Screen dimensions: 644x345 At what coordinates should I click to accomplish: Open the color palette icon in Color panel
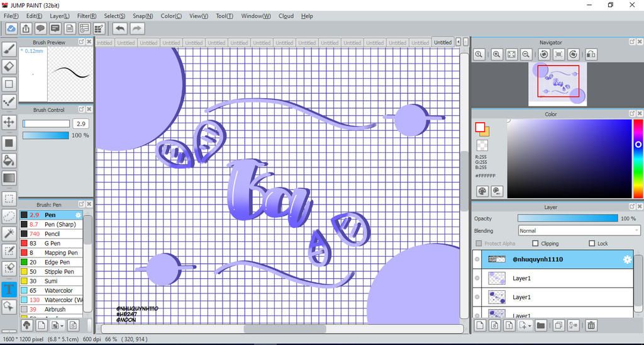[482, 191]
